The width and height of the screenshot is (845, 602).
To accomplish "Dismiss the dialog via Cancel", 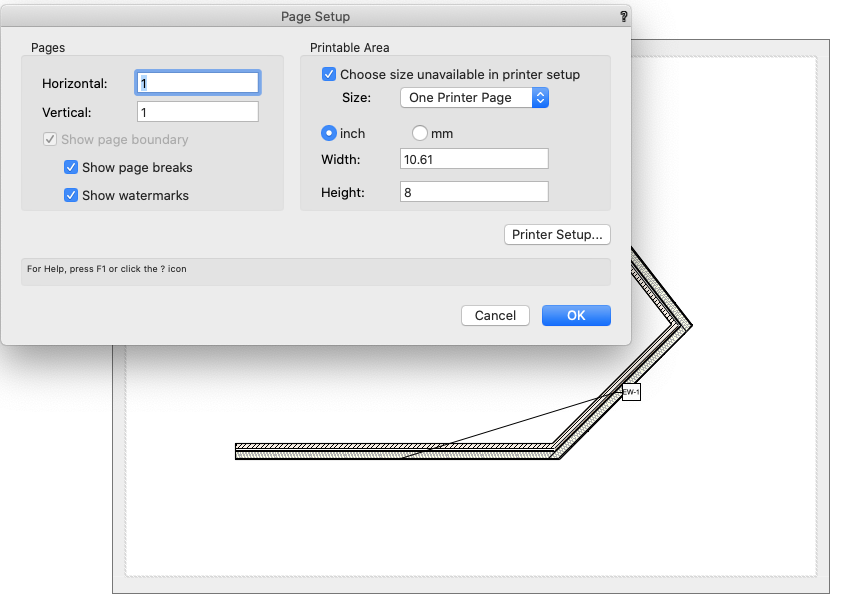I will coord(495,315).
